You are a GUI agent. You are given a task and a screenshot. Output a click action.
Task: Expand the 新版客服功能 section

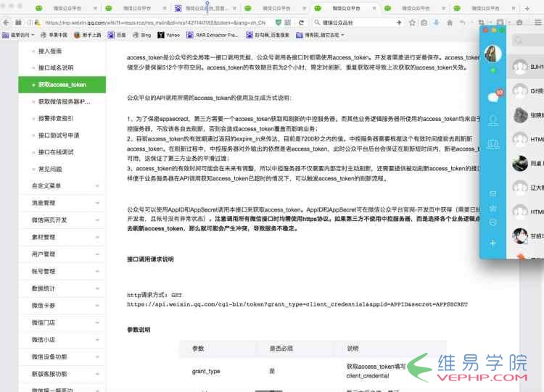[x=64, y=374]
